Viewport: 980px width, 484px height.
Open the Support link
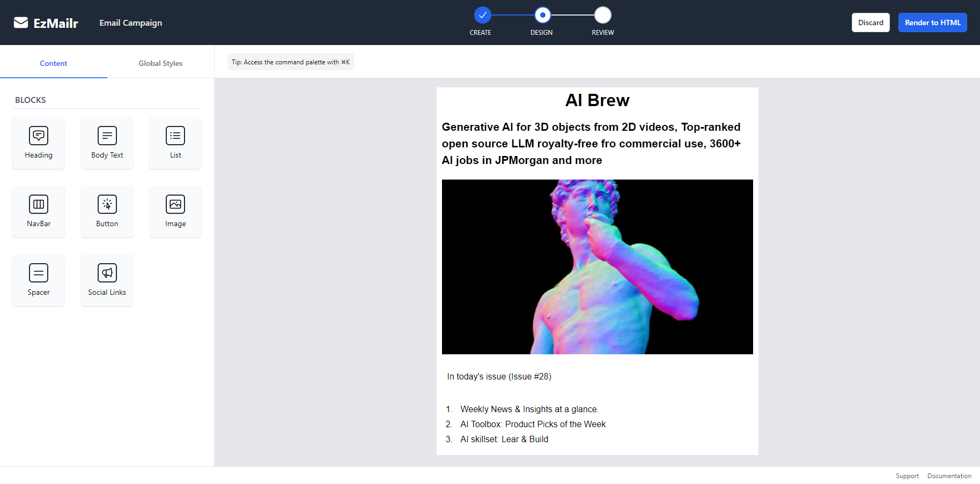click(x=907, y=476)
